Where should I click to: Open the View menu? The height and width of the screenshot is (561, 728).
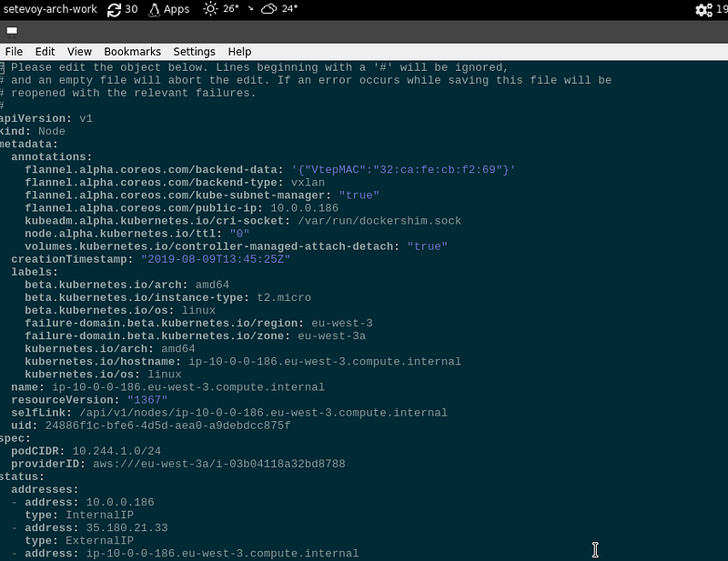pyautogui.click(x=79, y=52)
